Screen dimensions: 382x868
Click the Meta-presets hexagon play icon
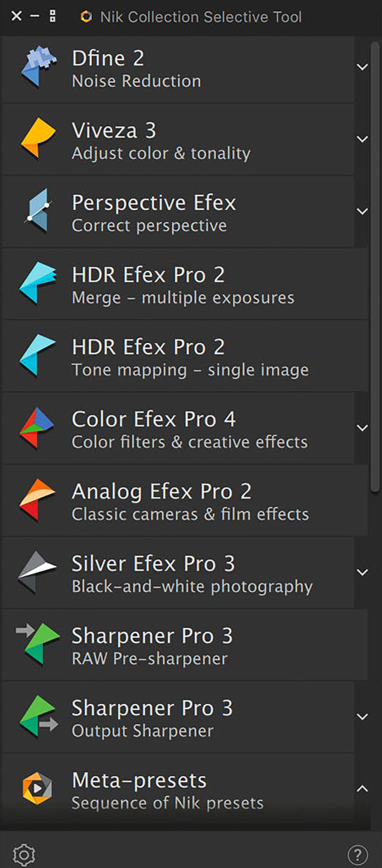coord(37,789)
